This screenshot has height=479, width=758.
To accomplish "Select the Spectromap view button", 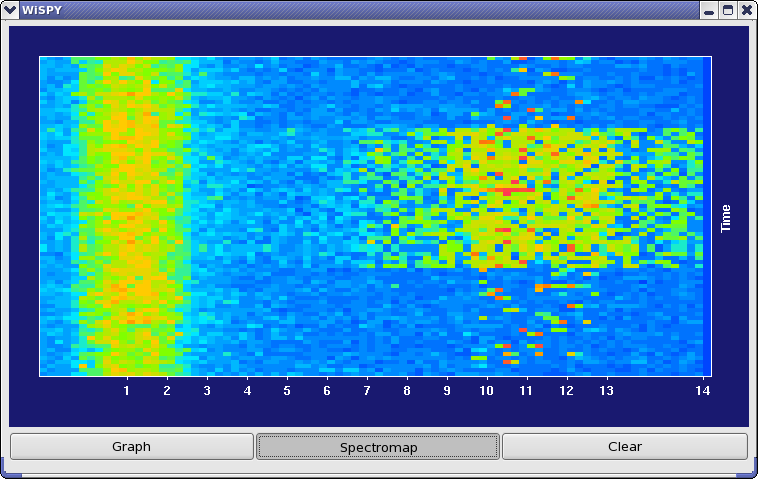I will click(378, 447).
